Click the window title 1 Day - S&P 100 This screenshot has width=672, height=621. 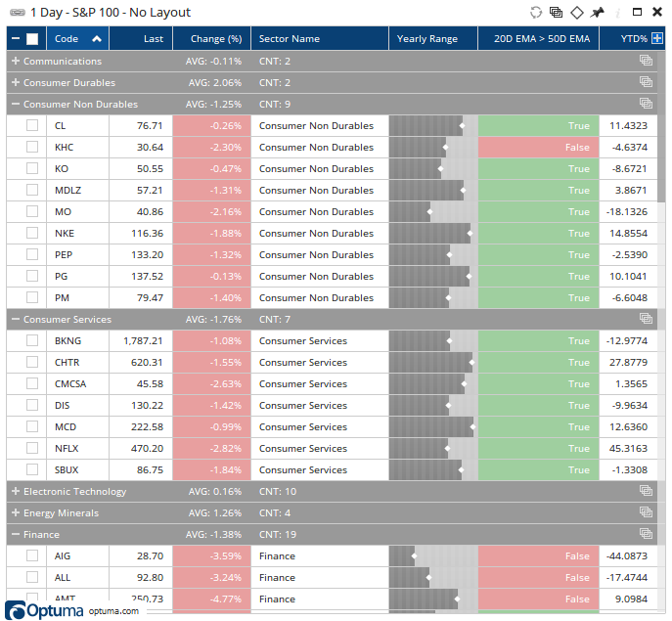pos(111,13)
